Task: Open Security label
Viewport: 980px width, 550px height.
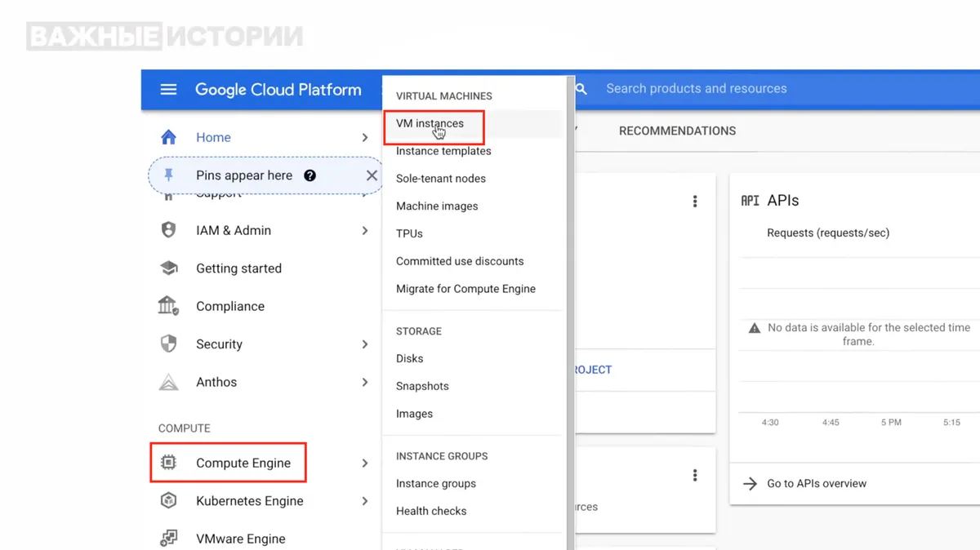Action: tap(219, 344)
